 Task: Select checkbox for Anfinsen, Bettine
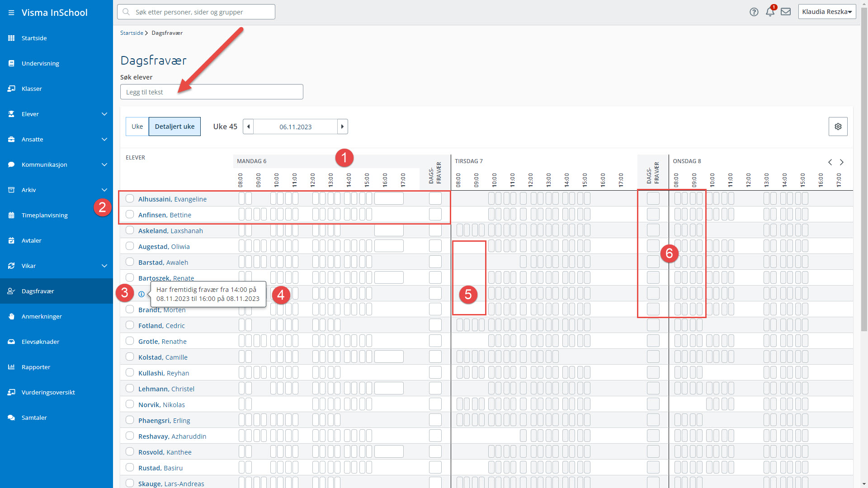[130, 214]
